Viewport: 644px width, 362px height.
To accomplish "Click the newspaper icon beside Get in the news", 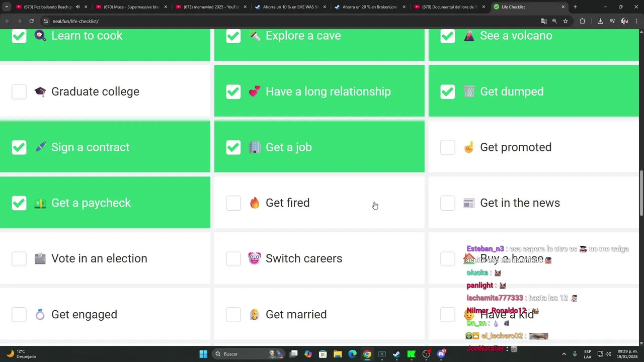I will 469,203.
